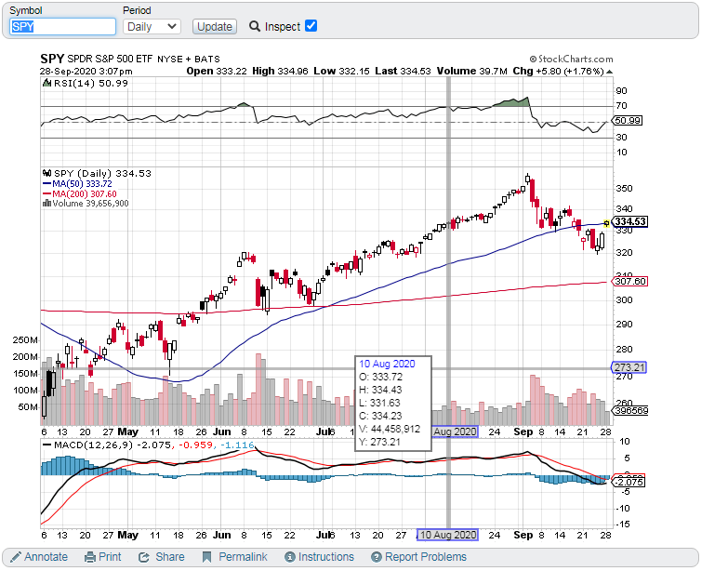The image size is (728, 571).
Task: Click the 50.99 RSI value tag
Action: point(628,121)
